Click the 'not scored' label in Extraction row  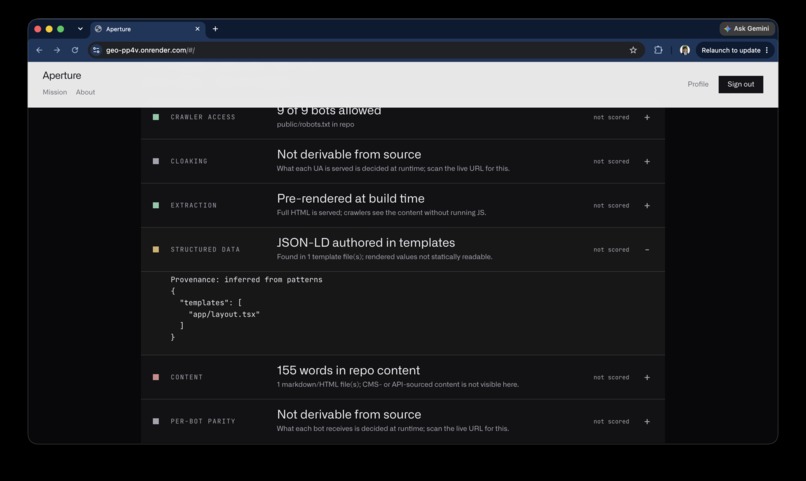pyautogui.click(x=611, y=206)
